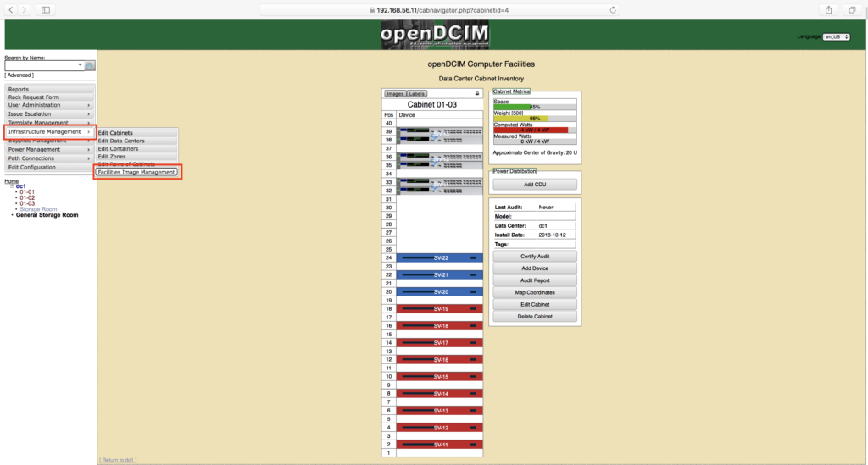Choose Edit Cabinets from submenu

point(137,133)
